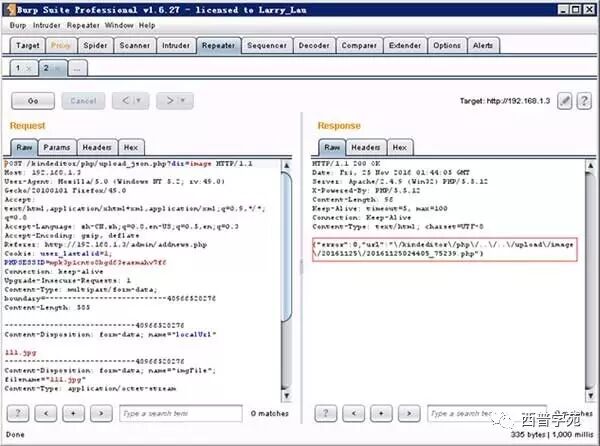
Task: Go to previous response search match
Action: (x=354, y=413)
